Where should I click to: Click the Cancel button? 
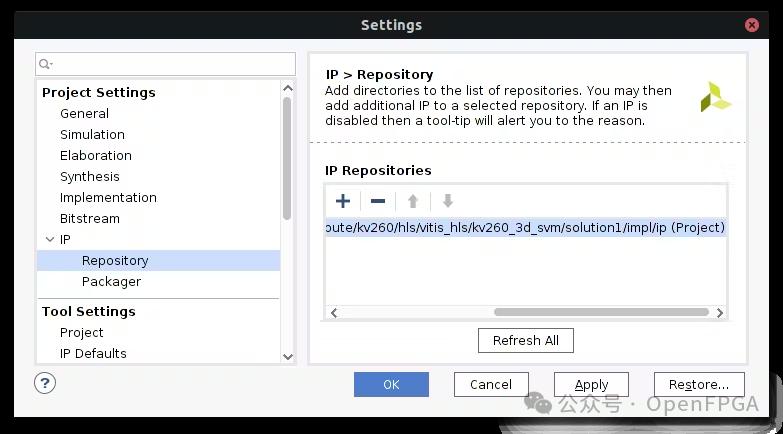(x=491, y=385)
